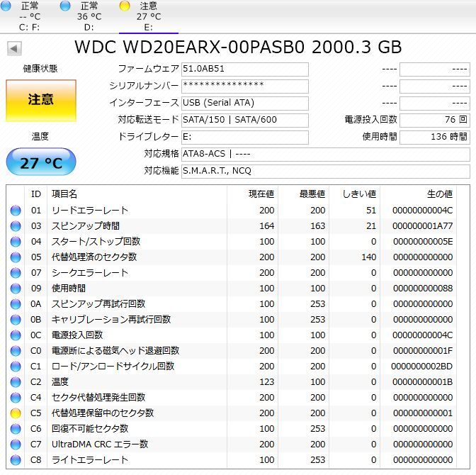The width and height of the screenshot is (476, 475).
Task: Select the セクタ代替処理発生回数 attribute name
Action: [98, 398]
